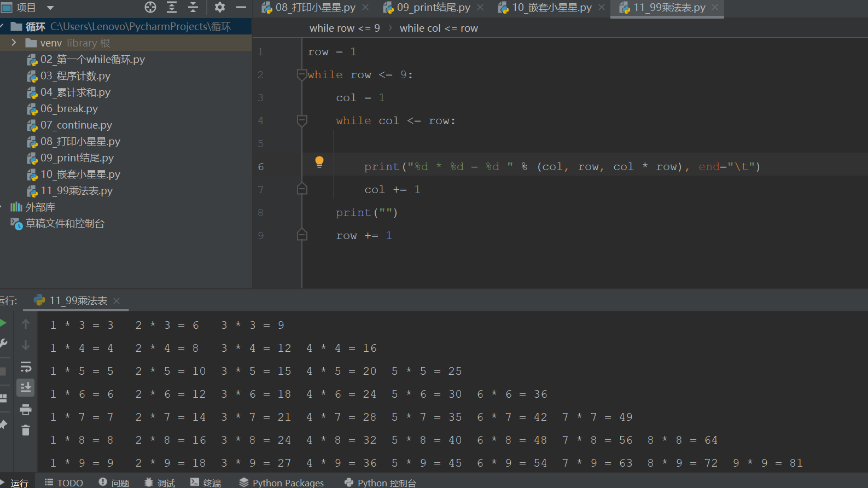Screen dimensions: 868x488
Task: Hide the project tool window
Action: pyautogui.click(x=241, y=7)
